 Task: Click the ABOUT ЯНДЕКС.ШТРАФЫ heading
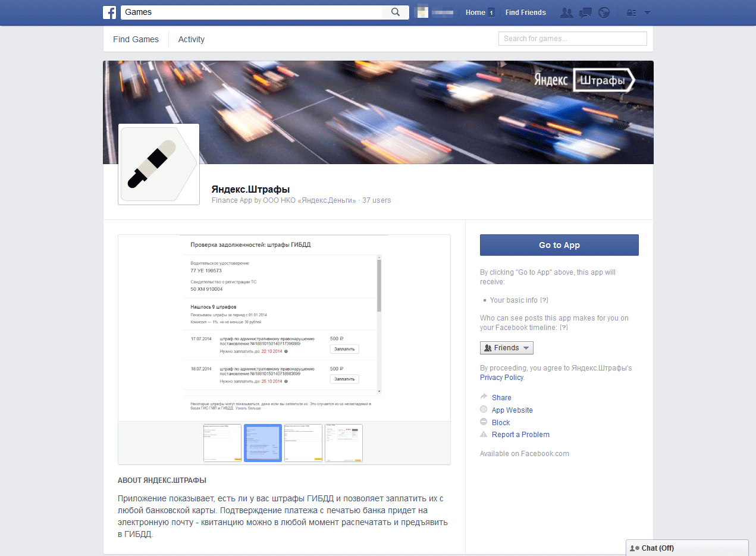point(162,480)
